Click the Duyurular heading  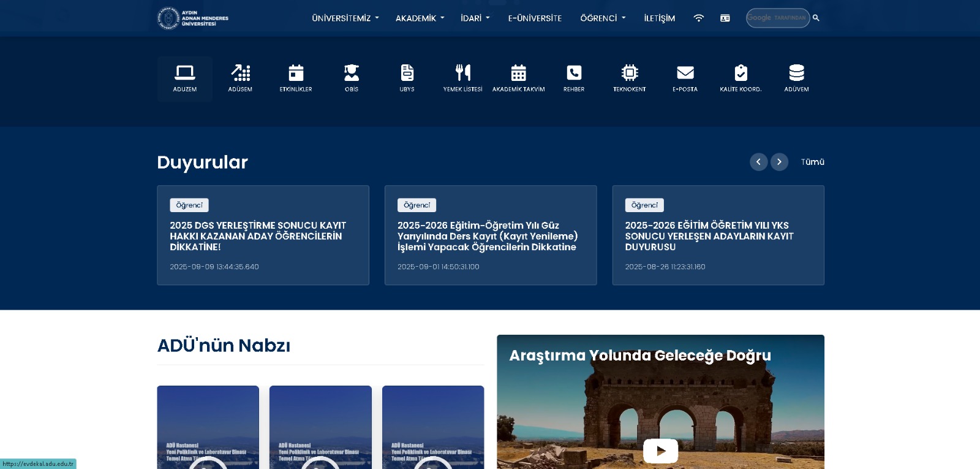tap(203, 162)
